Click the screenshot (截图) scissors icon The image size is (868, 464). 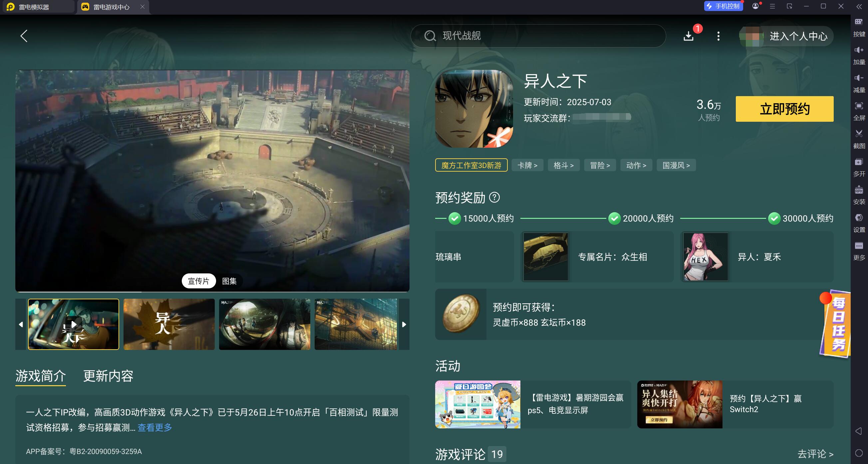pyautogui.click(x=859, y=134)
